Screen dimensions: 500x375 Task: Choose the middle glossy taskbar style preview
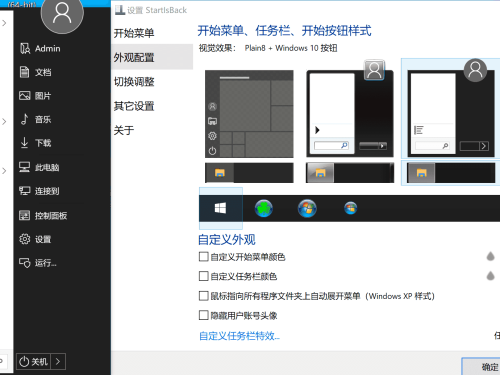pos(350,173)
